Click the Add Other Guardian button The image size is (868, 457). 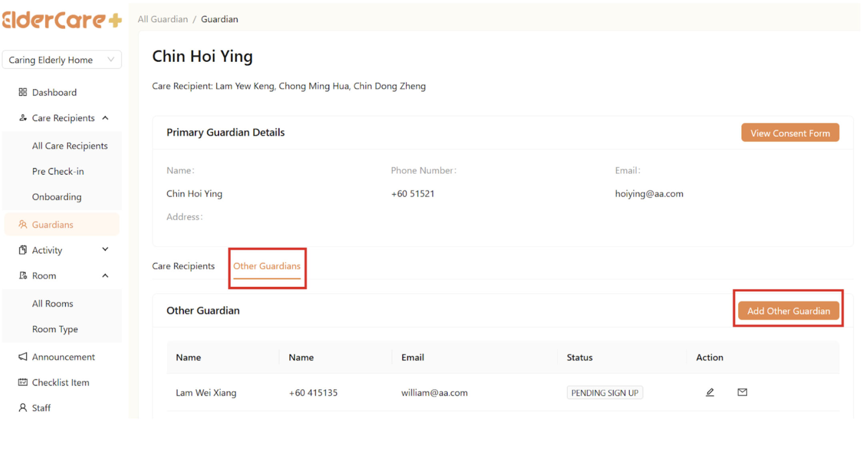pyautogui.click(x=788, y=311)
